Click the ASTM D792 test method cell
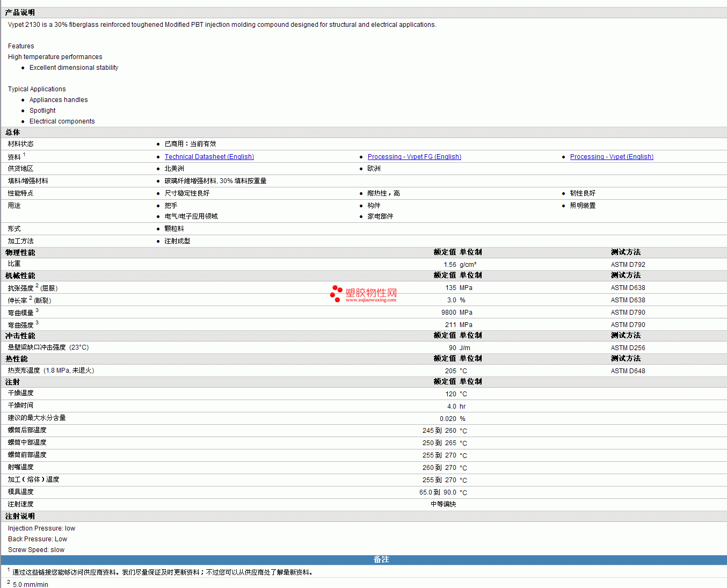Image resolution: width=727 pixels, height=588 pixels. [628, 265]
